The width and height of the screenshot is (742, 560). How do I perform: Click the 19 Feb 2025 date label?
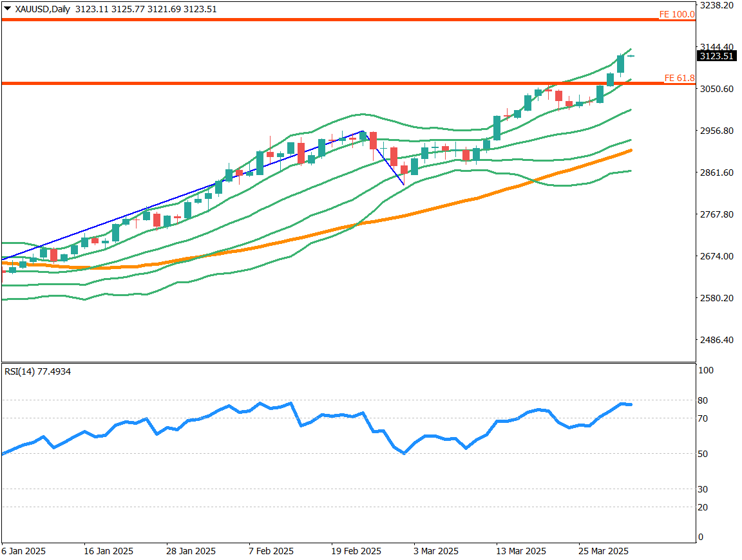(x=356, y=552)
